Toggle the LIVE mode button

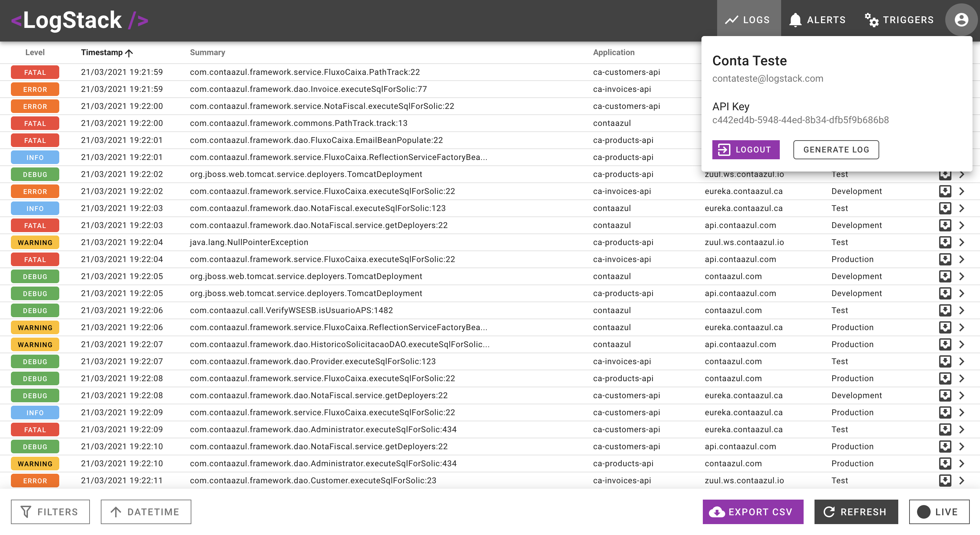point(938,512)
